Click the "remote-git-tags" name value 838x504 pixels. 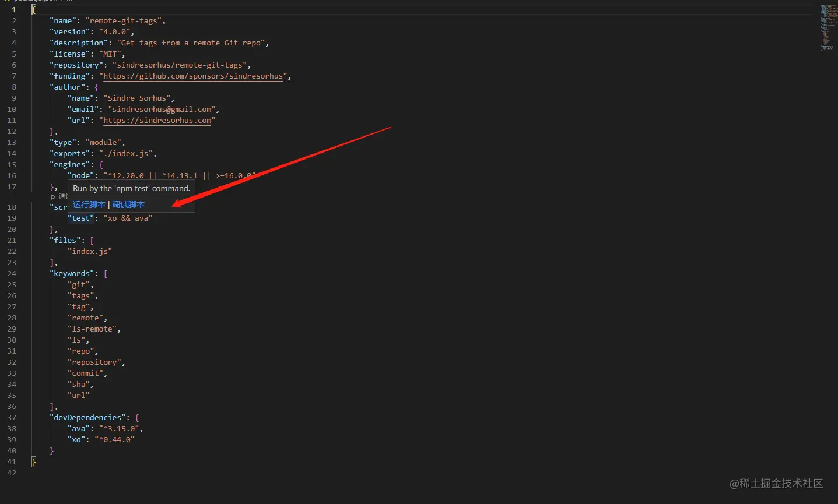point(124,21)
